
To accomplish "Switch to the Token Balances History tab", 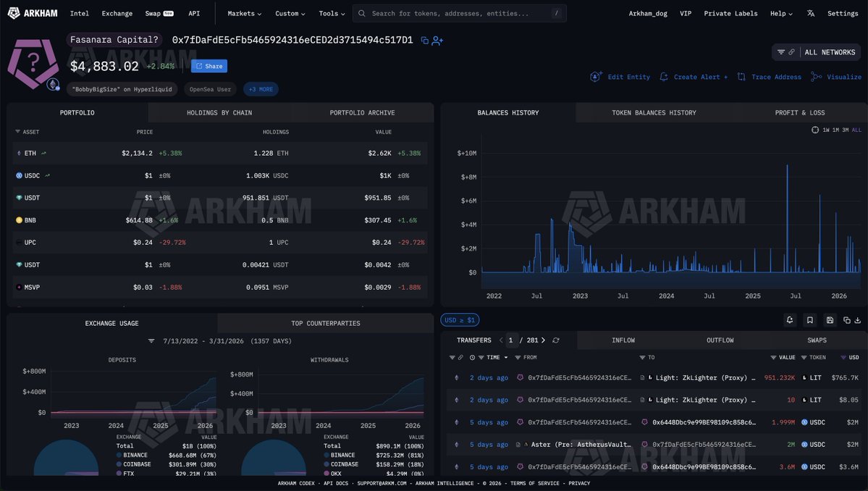I will tap(654, 112).
